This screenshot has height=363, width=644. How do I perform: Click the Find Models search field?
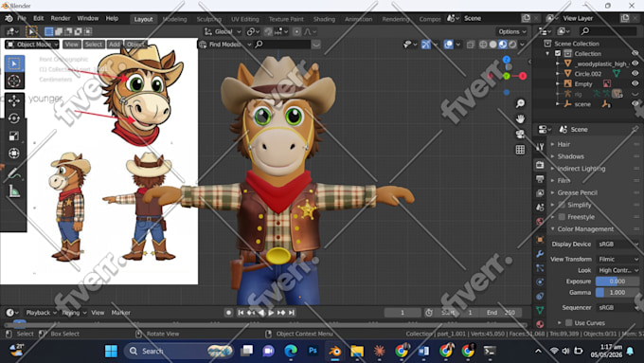point(282,45)
